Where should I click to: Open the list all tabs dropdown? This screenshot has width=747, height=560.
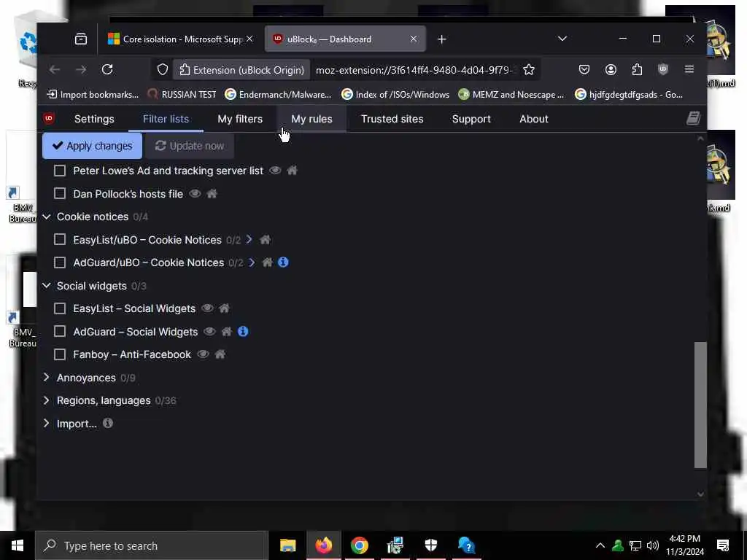coord(562,39)
